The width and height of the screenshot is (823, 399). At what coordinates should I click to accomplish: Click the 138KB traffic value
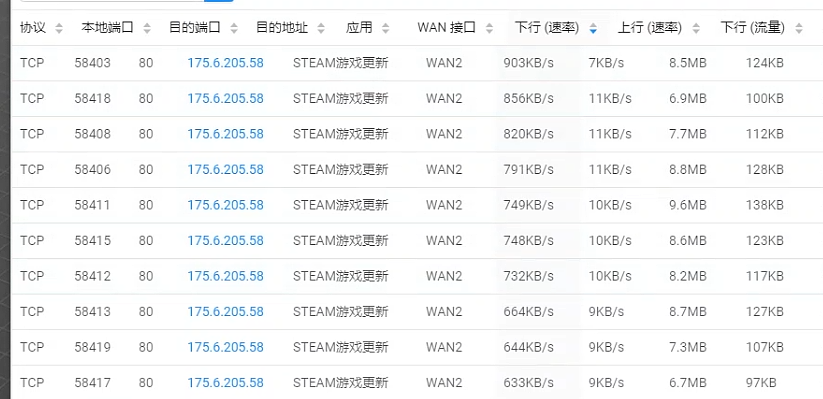coord(765,205)
